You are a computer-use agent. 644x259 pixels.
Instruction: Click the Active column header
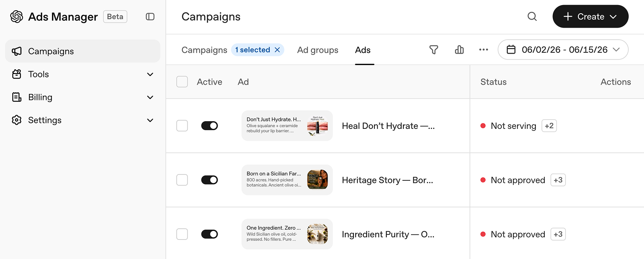(209, 82)
